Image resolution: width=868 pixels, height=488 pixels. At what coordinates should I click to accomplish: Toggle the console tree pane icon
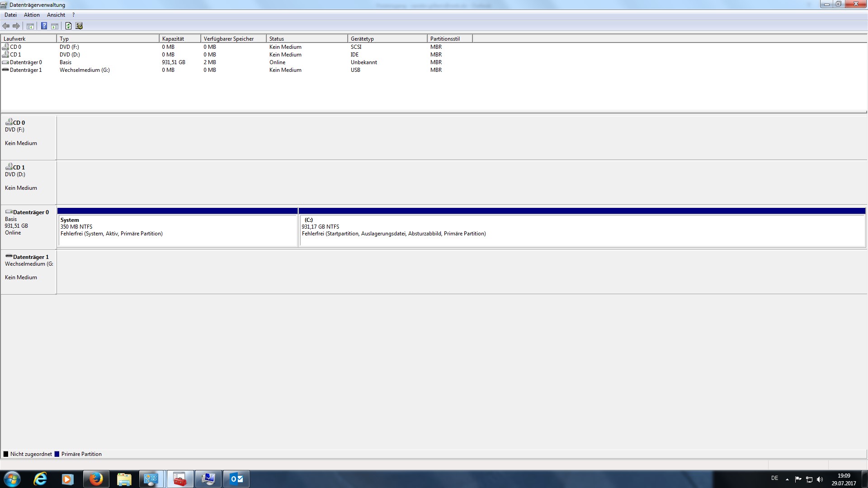pos(30,26)
